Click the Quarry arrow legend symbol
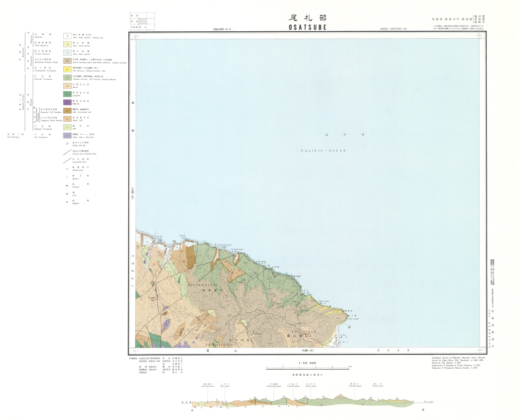The height and width of the screenshot is (420, 517). 67,177
